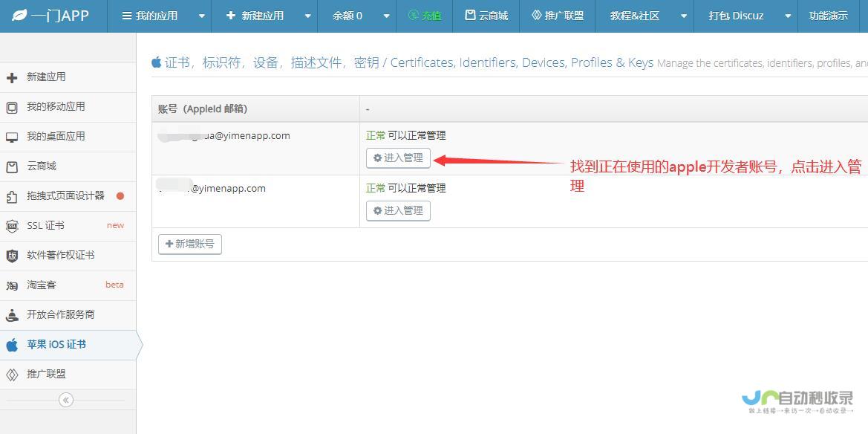Click the hamburger icon of 我的应用
Image resolution: width=868 pixels, height=434 pixels.
(x=127, y=16)
